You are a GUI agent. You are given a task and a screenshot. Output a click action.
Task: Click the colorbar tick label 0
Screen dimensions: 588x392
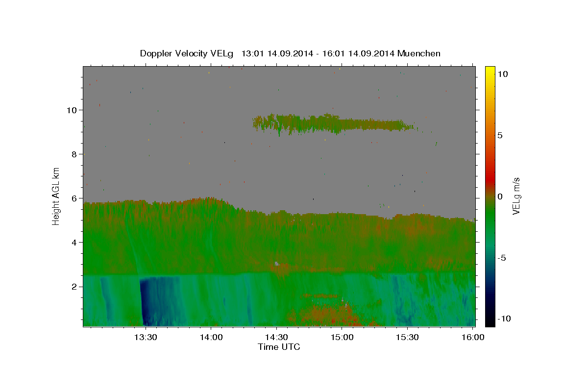[500, 196]
